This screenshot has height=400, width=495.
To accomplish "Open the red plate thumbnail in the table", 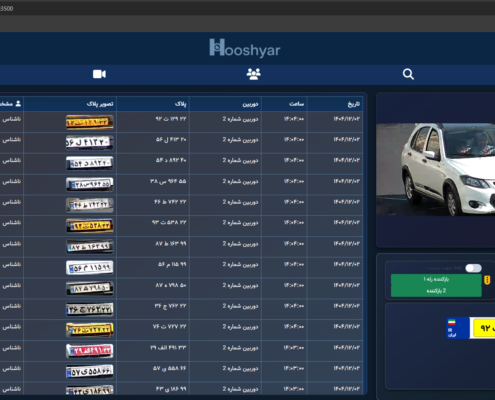I will 90,351.
